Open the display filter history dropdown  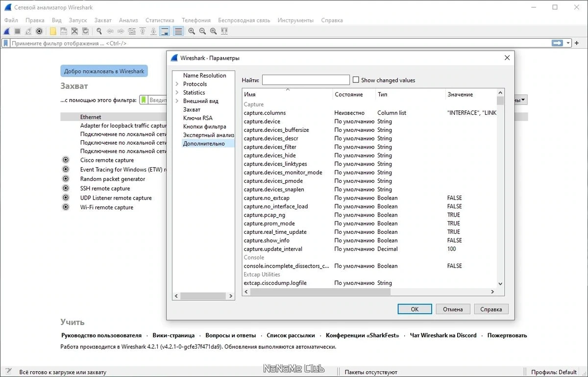[x=568, y=43]
